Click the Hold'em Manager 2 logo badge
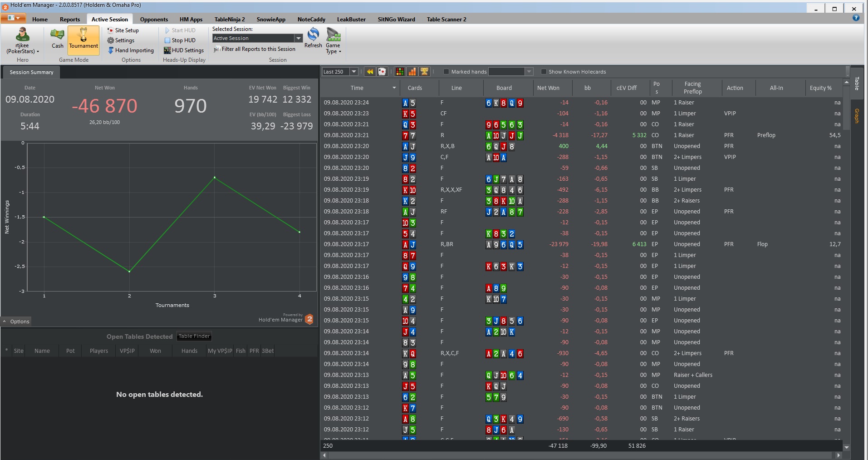The width and height of the screenshot is (868, 460). pos(309,319)
